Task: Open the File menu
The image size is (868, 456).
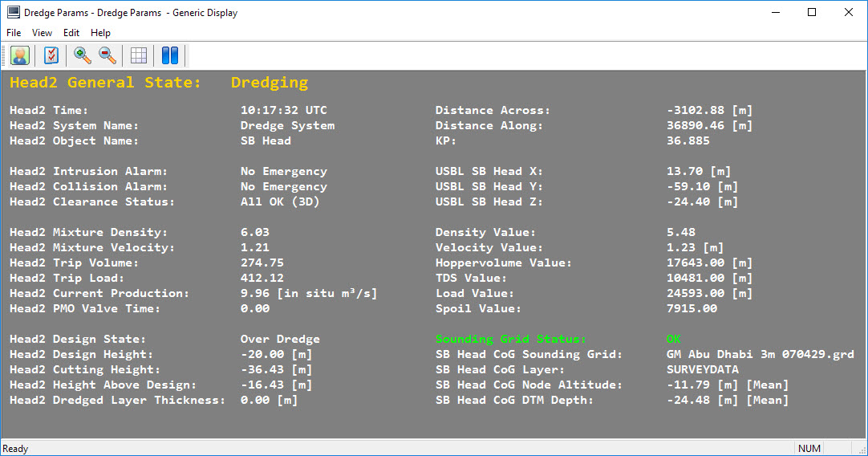Action: coord(14,33)
